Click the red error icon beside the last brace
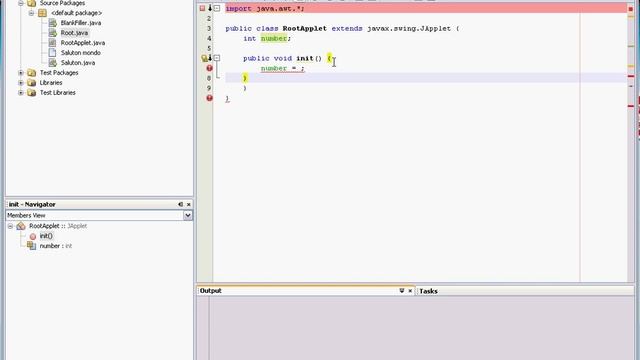Viewport: 640px width, 360px height. [209, 98]
